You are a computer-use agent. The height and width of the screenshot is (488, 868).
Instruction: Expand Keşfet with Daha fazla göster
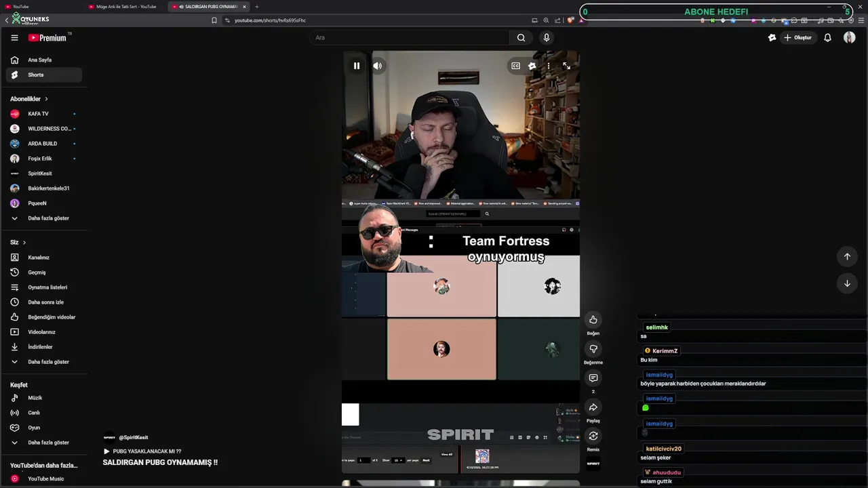(44, 443)
